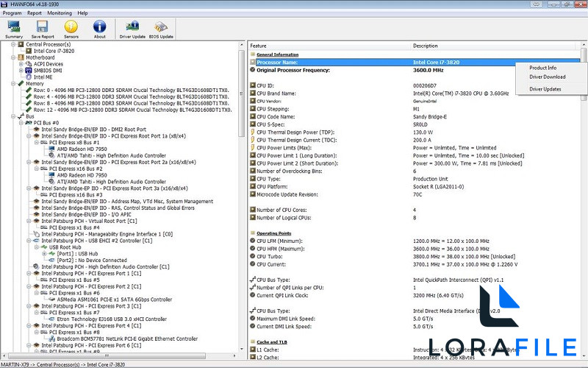This screenshot has width=588, height=368.
Task: Choose Driver Updates in context menu
Action: 545,89
